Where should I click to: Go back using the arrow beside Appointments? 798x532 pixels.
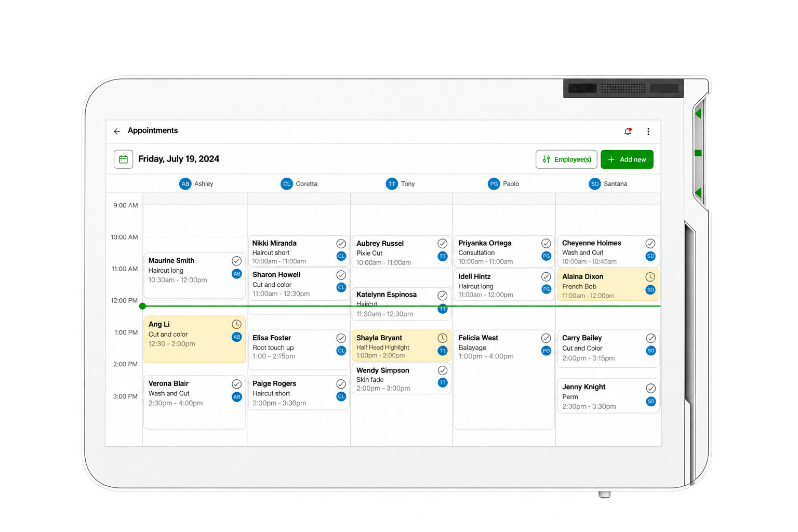117,131
